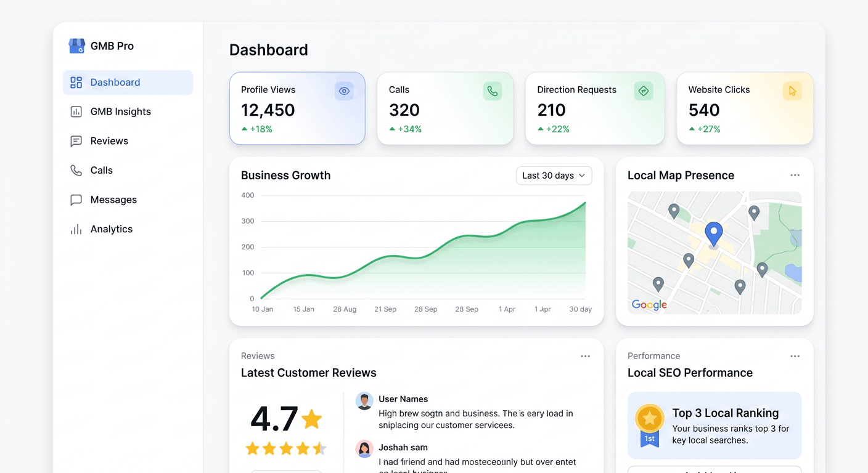The width and height of the screenshot is (868, 473).
Task: Click the eye icon on Profile Views card
Action: pyautogui.click(x=344, y=91)
